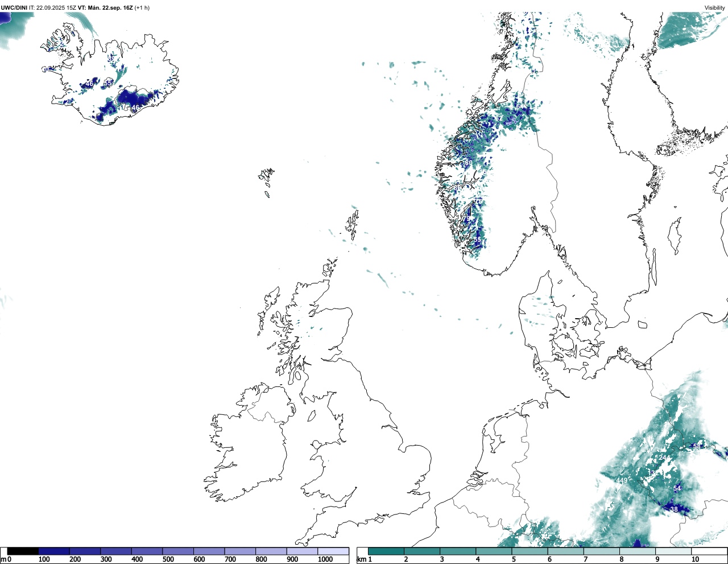Click the '500' tick label on meter legend
The width and height of the screenshot is (728, 564).
tap(168, 559)
